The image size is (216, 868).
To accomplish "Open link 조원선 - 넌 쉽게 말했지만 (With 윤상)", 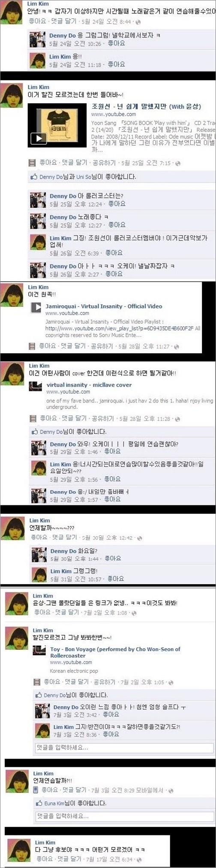I will click(x=146, y=106).
